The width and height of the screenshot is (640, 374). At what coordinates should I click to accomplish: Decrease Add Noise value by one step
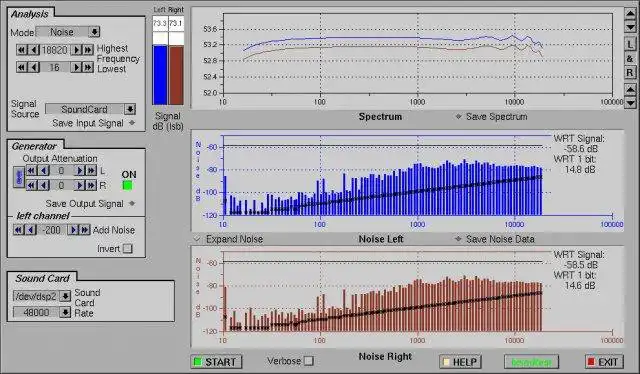(x=30, y=230)
